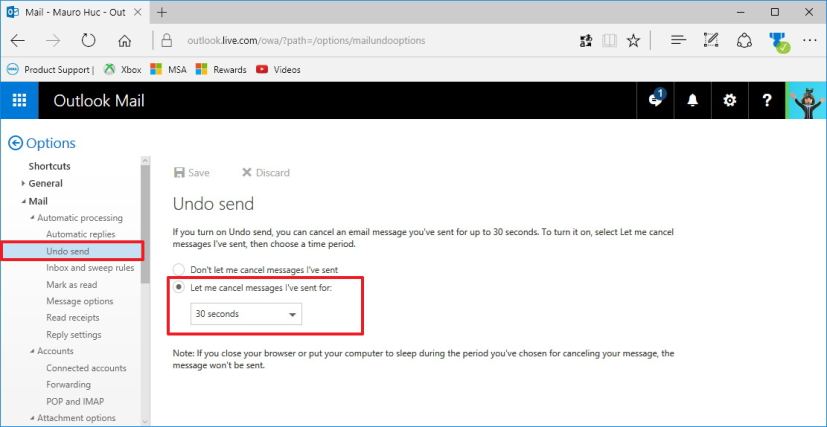
Task: Select Let me cancel messages I've sent radio
Action: [x=179, y=287]
